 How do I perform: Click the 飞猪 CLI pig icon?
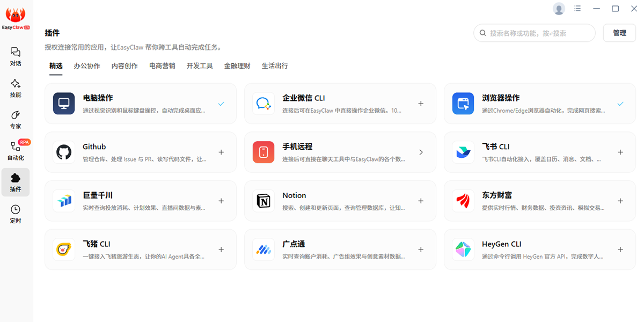[64, 250]
